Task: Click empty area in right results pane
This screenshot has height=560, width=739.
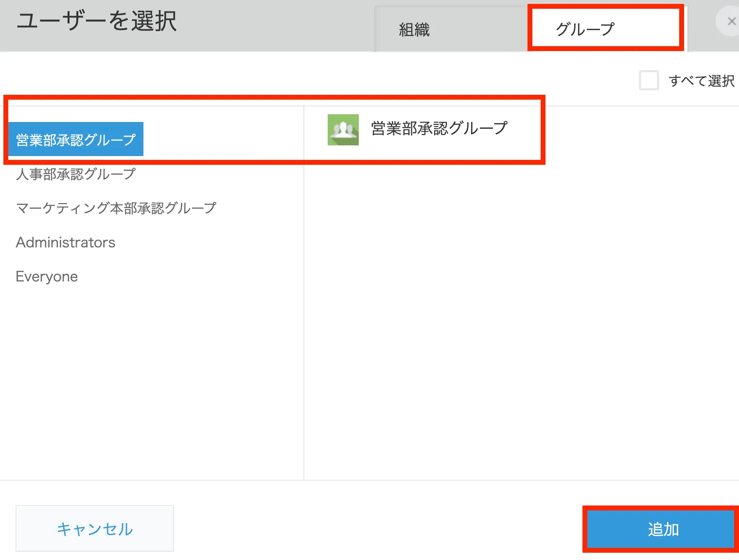Action: [520, 316]
